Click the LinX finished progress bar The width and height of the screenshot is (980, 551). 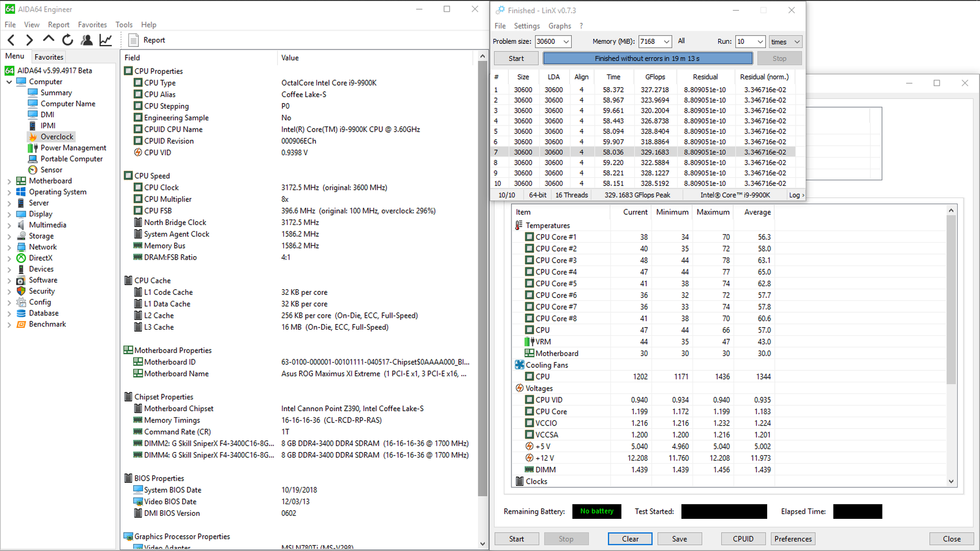click(x=647, y=58)
